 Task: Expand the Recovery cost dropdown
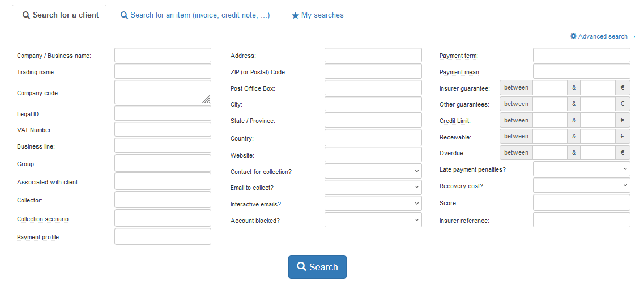581,185
